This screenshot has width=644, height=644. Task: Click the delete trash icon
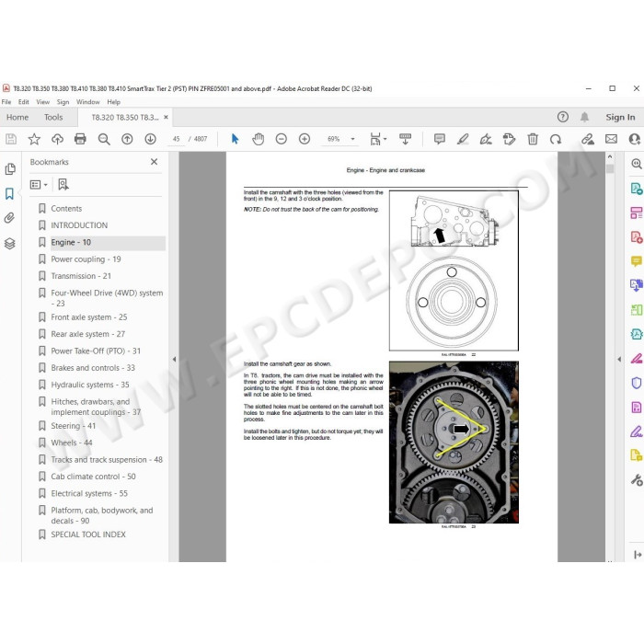point(533,139)
